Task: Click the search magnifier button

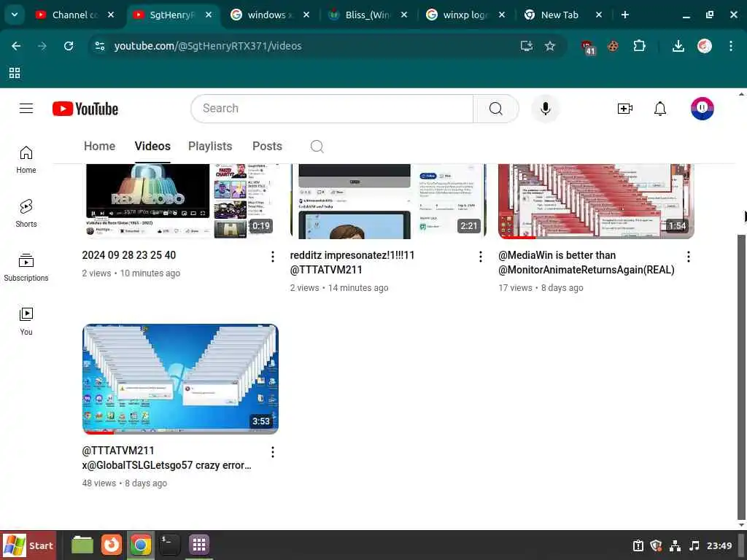Action: click(496, 109)
